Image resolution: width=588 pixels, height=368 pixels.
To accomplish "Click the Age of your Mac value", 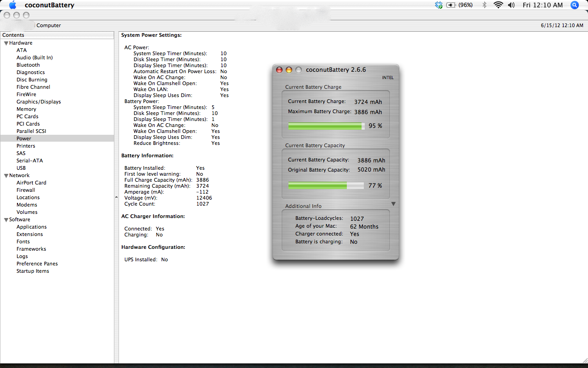I will tap(364, 226).
